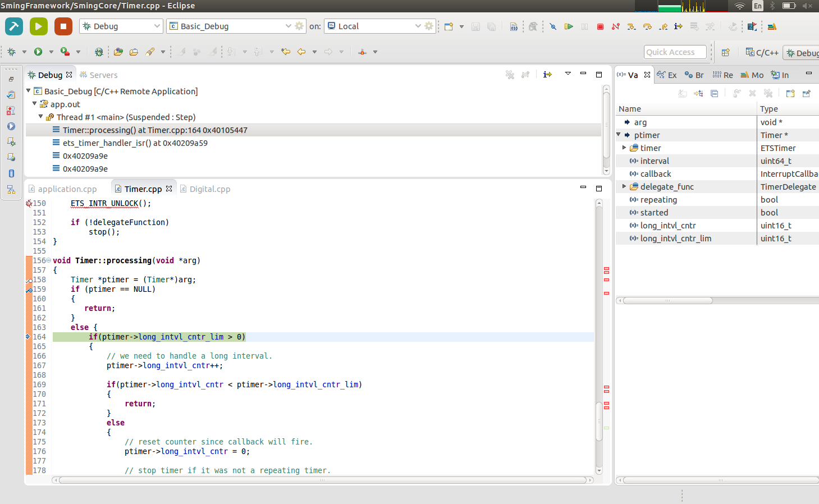
Task: Switch to the C/C++ perspective button
Action: 762,52
